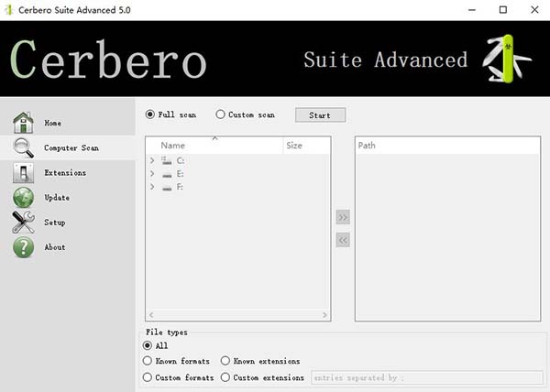The height and width of the screenshot is (392, 550).
Task: Sort by the Name column header
Action: pos(214,146)
